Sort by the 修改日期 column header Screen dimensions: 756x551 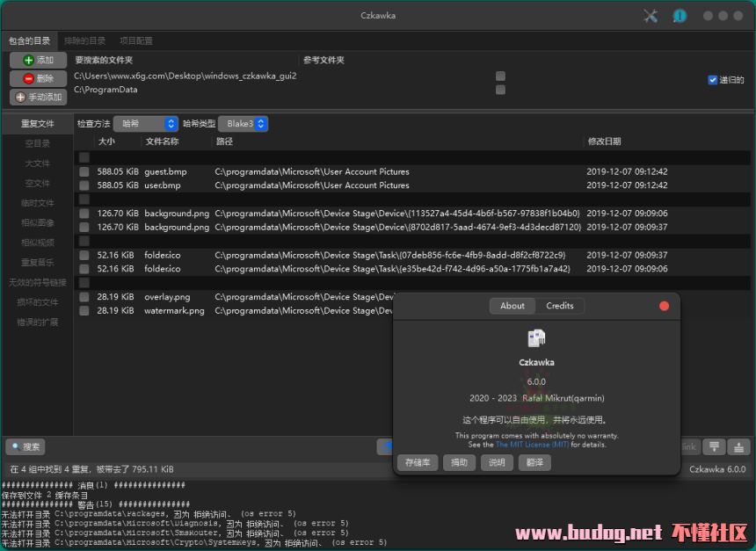pyautogui.click(x=604, y=141)
